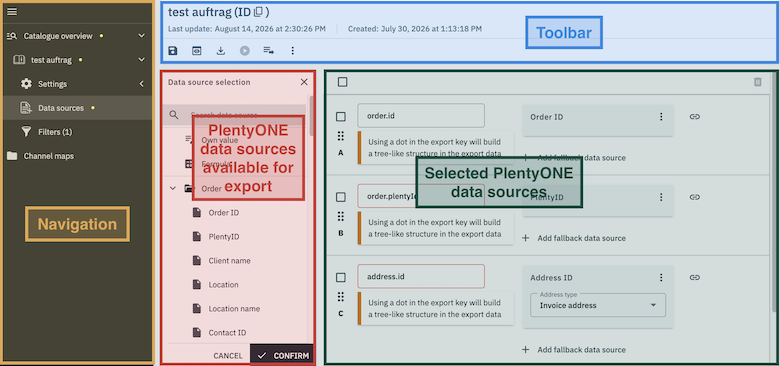Image resolution: width=780 pixels, height=366 pixels.
Task: Click link icon on order.id row
Action: (x=695, y=116)
